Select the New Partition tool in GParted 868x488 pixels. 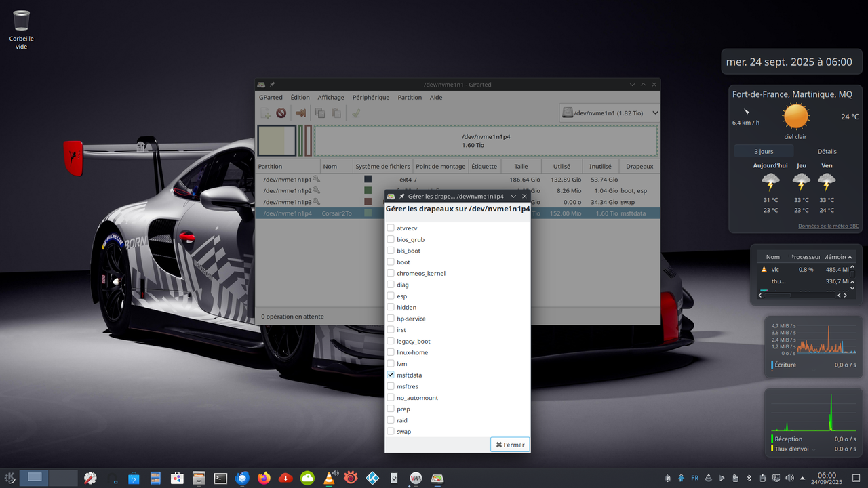pyautogui.click(x=264, y=113)
